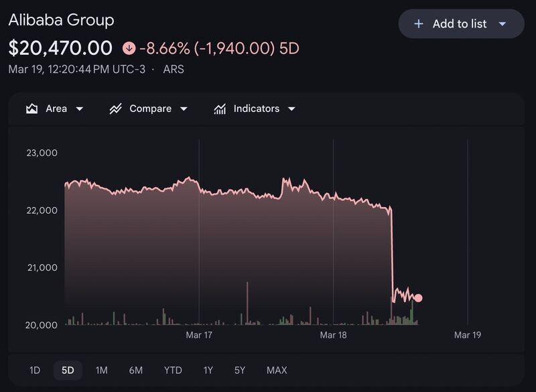
Task: Show the 5Y range
Action: coord(240,370)
